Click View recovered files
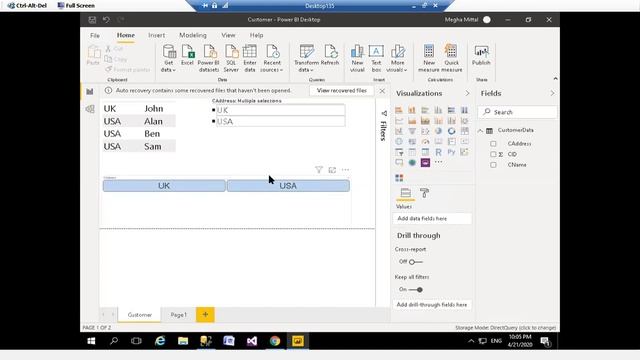The height and width of the screenshot is (360, 640). pyautogui.click(x=342, y=91)
